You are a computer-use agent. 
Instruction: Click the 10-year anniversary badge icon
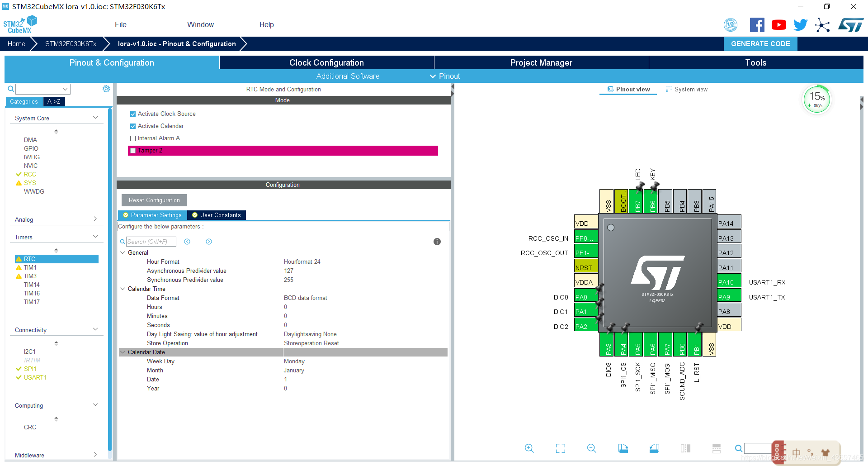pos(731,25)
